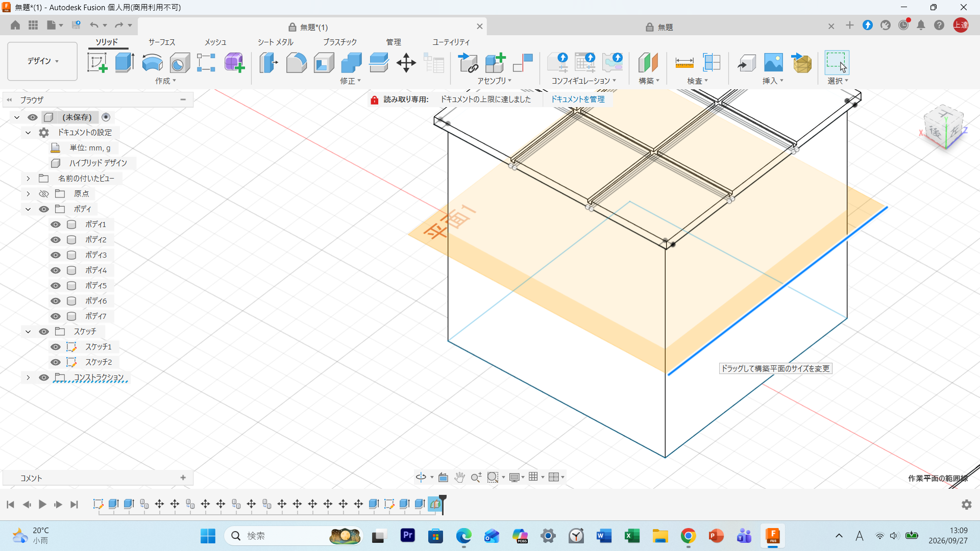Switch to the メッシュ tab
Viewport: 980px width, 551px height.
pos(215,42)
